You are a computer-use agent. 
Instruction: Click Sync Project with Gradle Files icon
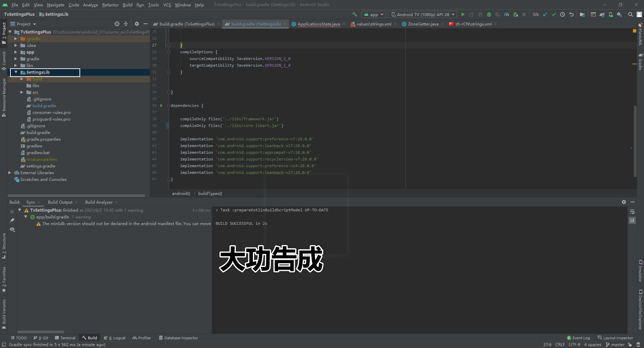coord(602,14)
